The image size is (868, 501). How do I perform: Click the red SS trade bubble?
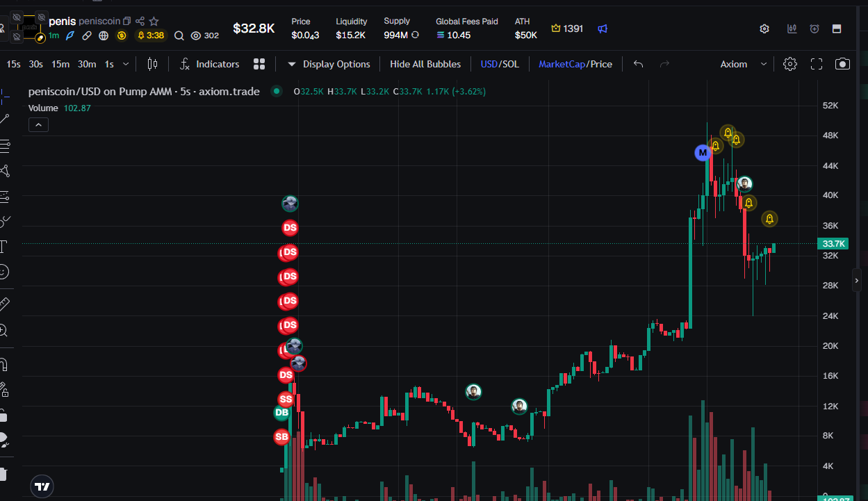[286, 400]
